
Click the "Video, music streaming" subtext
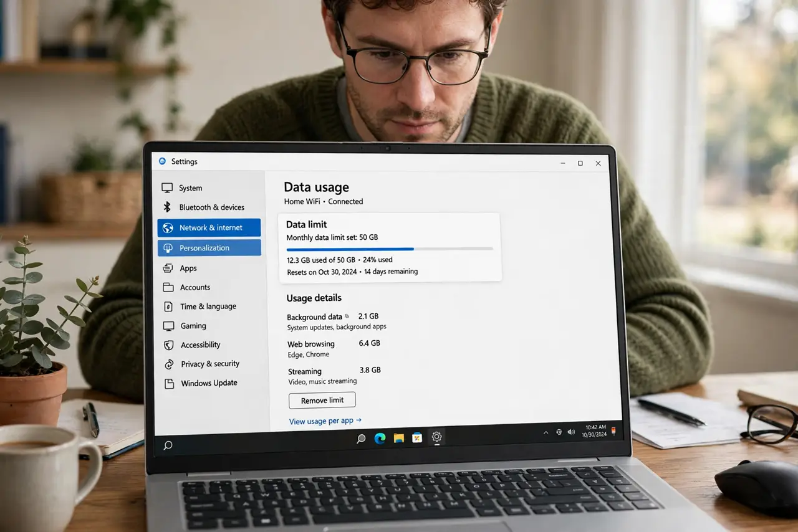[322, 381]
